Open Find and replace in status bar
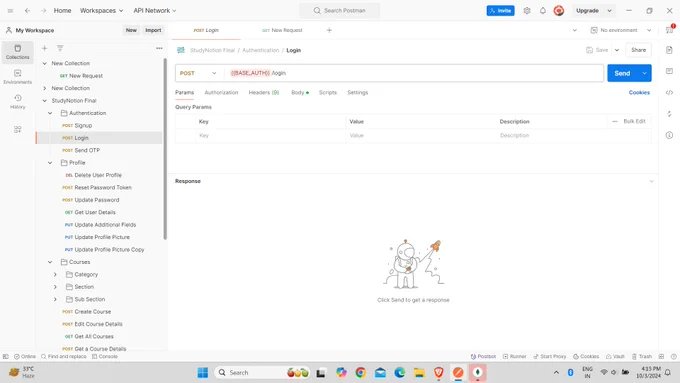Image resolution: width=680 pixels, height=383 pixels. (64, 357)
